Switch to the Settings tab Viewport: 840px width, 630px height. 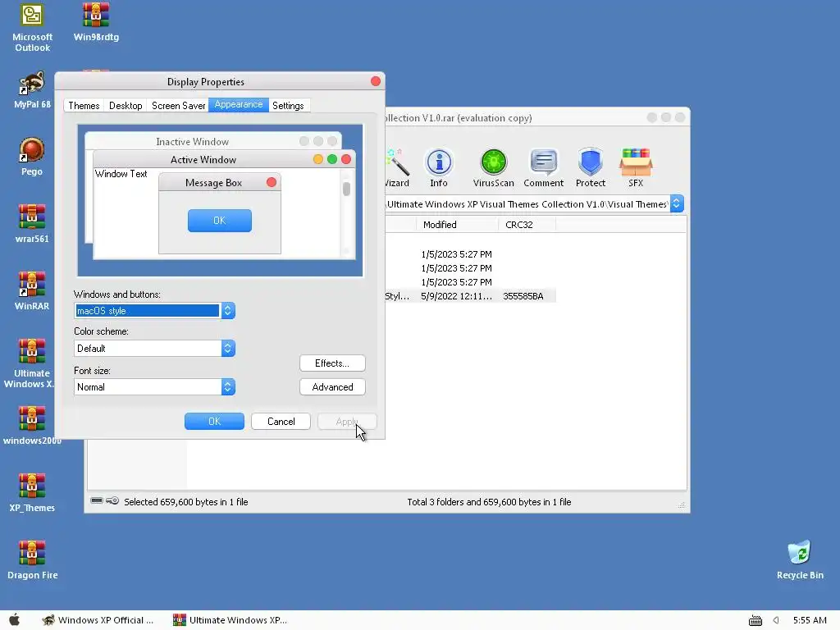pyautogui.click(x=288, y=106)
